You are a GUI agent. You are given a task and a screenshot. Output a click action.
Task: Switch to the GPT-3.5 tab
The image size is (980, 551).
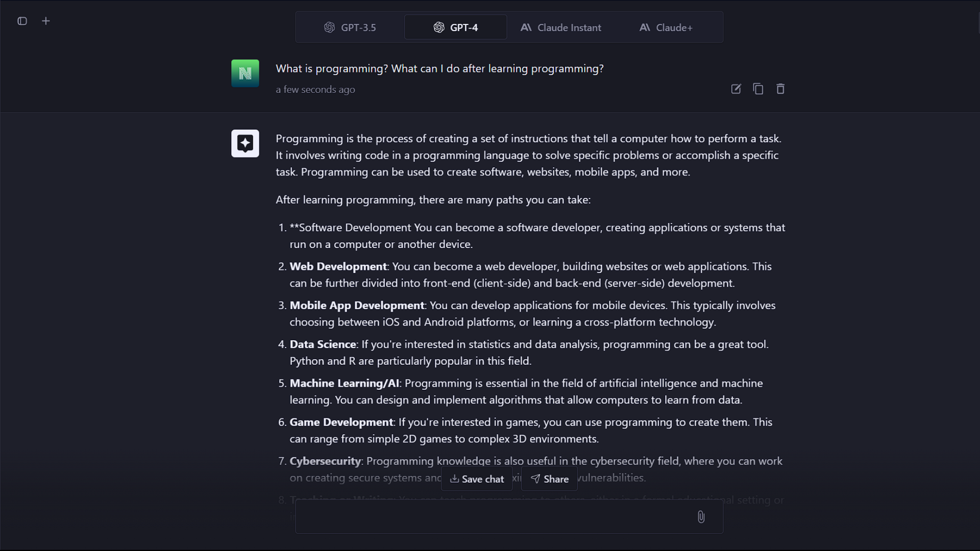[350, 28]
